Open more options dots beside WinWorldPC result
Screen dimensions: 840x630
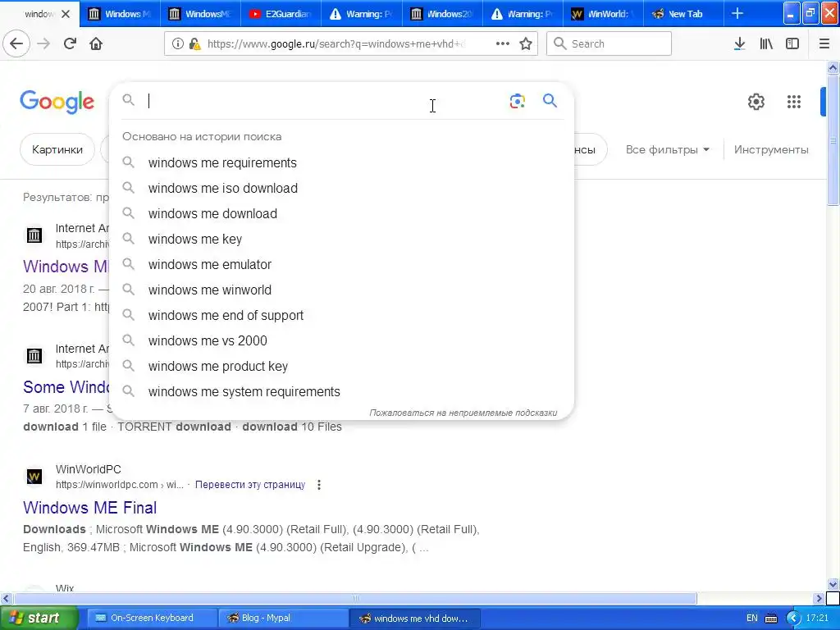pos(319,485)
